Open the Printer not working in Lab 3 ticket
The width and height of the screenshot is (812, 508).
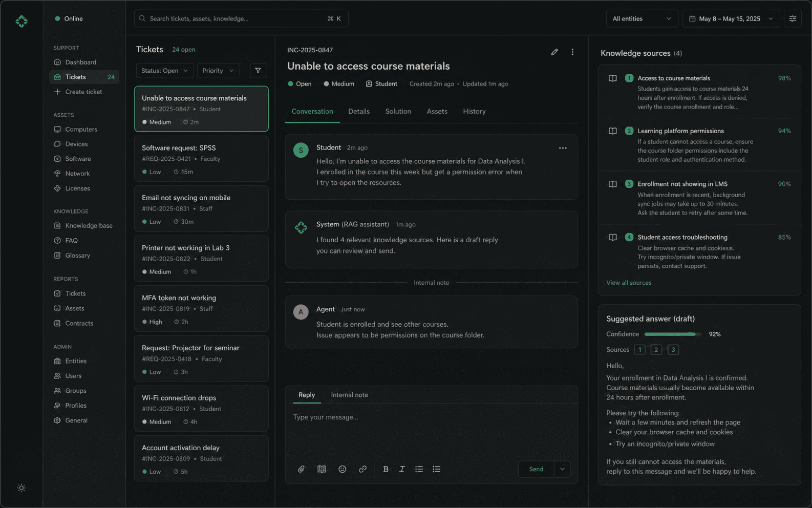pos(201,259)
